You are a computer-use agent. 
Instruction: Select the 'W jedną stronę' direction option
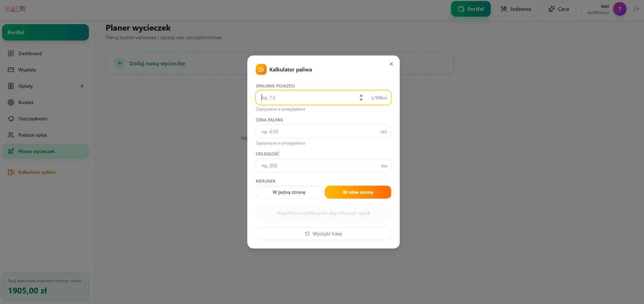[289, 192]
